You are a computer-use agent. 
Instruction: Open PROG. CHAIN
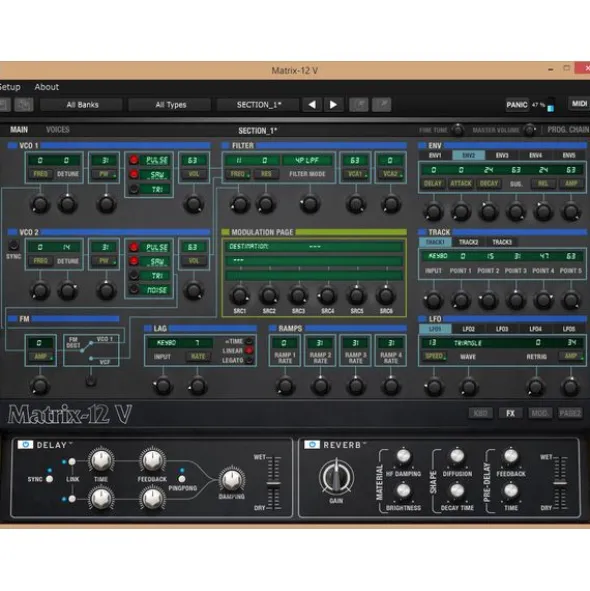[x=568, y=130]
